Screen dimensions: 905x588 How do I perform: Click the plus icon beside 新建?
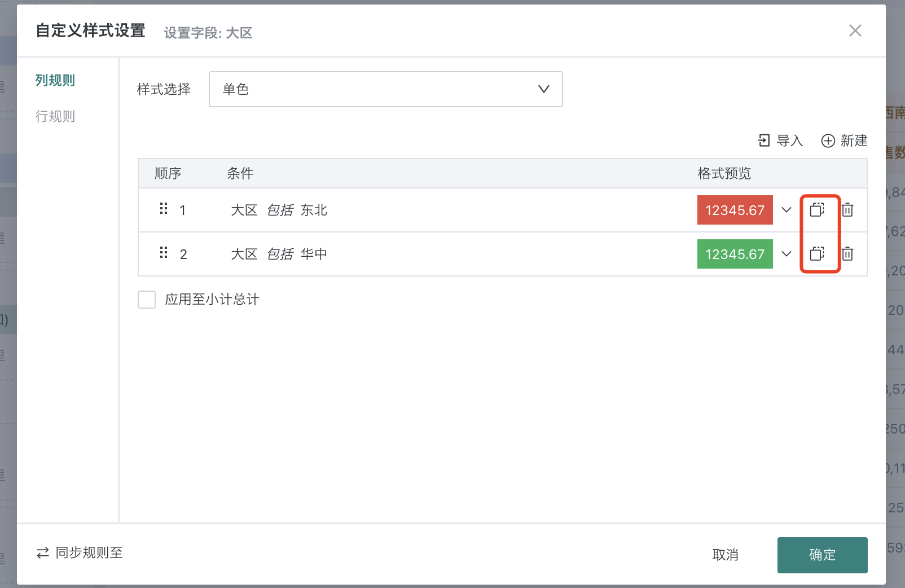point(828,141)
